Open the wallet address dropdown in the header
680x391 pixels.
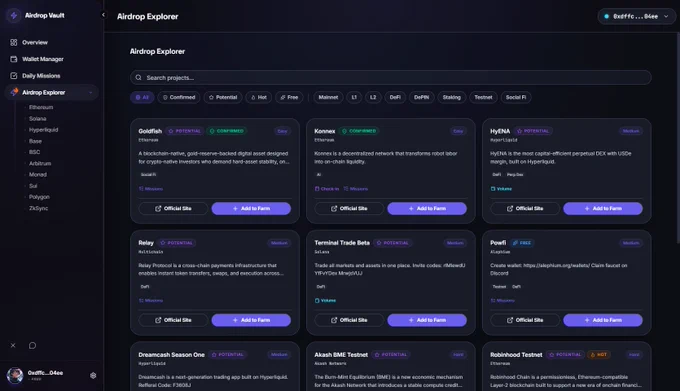tap(636, 16)
